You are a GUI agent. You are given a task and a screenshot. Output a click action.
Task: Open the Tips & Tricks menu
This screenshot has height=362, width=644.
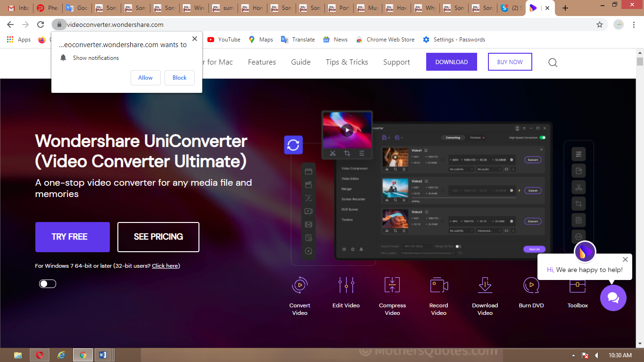coord(347,62)
